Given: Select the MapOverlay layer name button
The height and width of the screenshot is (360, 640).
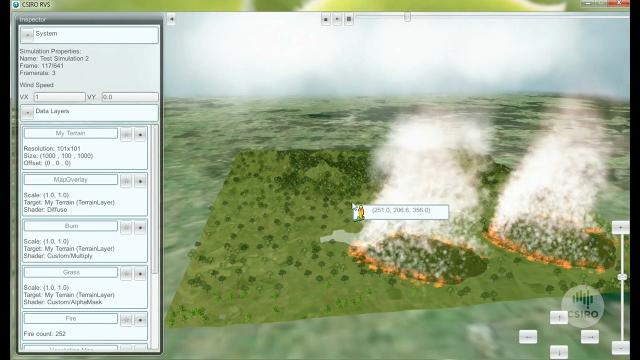Looking at the screenshot, I should pos(71,180).
